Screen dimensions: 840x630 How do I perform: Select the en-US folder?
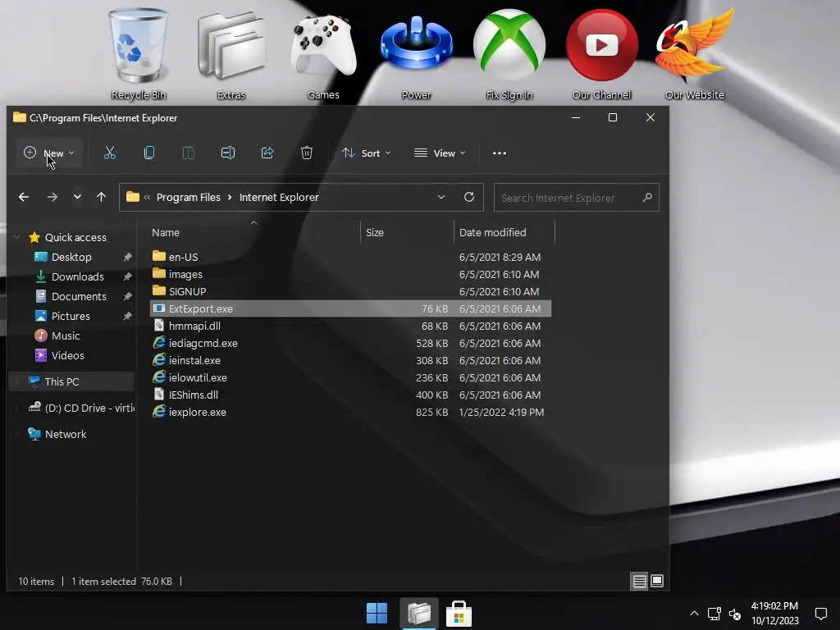coord(350,257)
